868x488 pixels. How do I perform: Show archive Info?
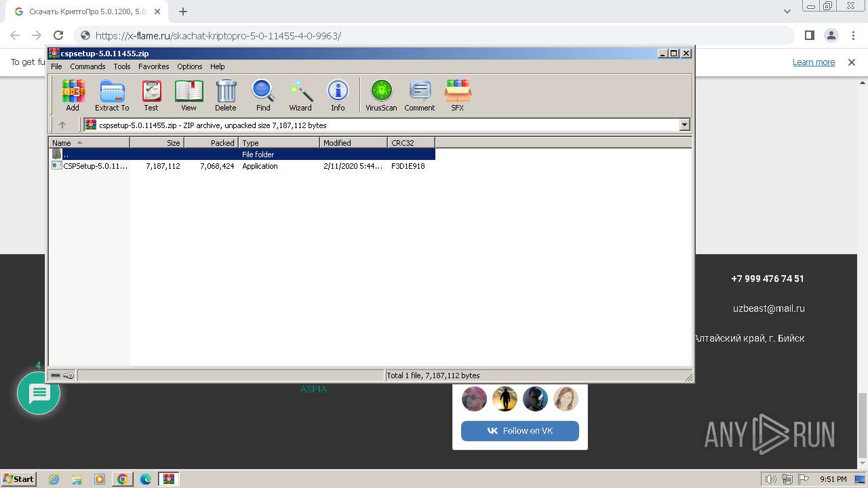tap(338, 95)
